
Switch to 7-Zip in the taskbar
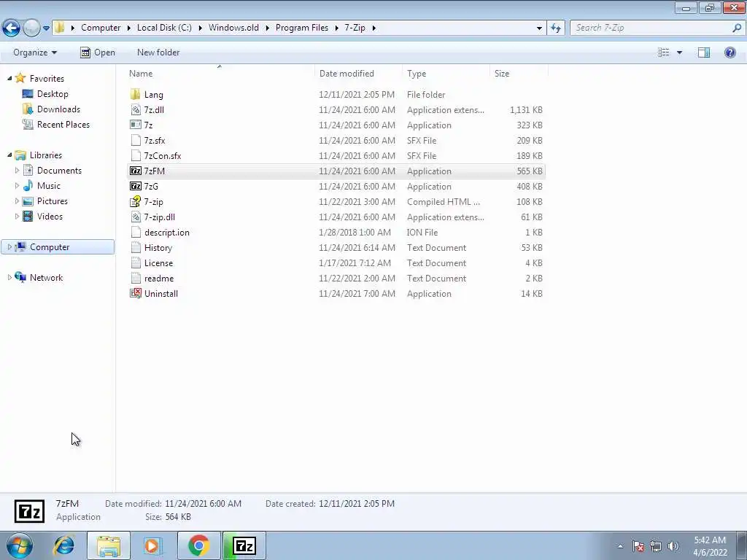(244, 545)
